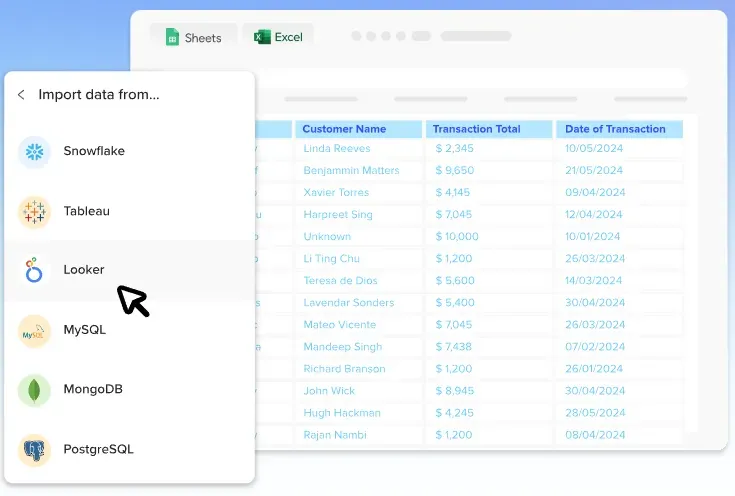735x496 pixels.
Task: Switch to the Excel tab
Action: [x=278, y=37]
